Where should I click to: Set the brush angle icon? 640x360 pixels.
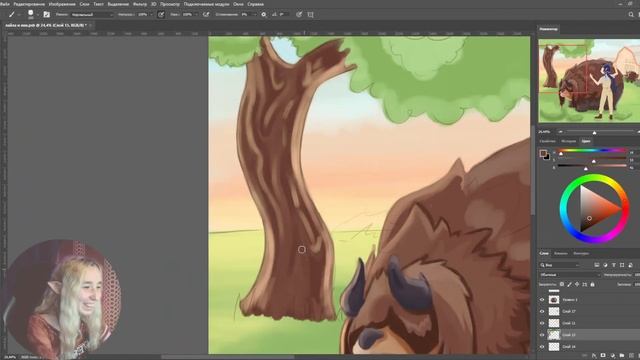[x=274, y=14]
